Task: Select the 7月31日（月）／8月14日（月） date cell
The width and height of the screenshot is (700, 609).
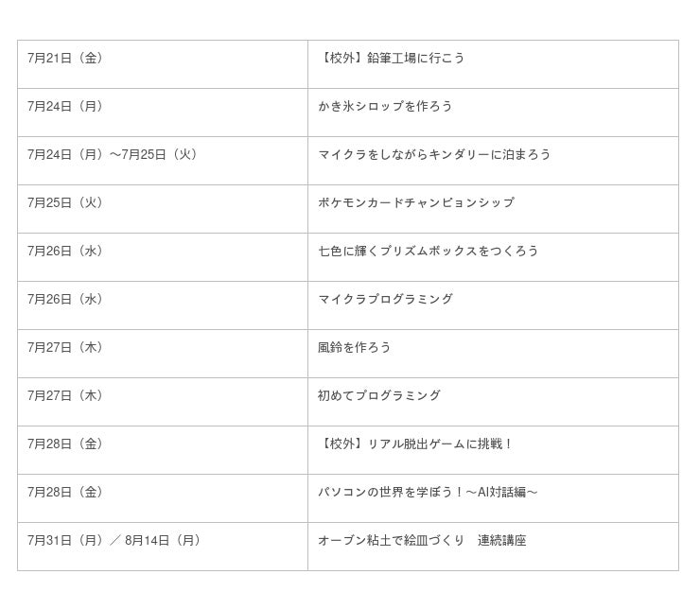Action: point(114,541)
